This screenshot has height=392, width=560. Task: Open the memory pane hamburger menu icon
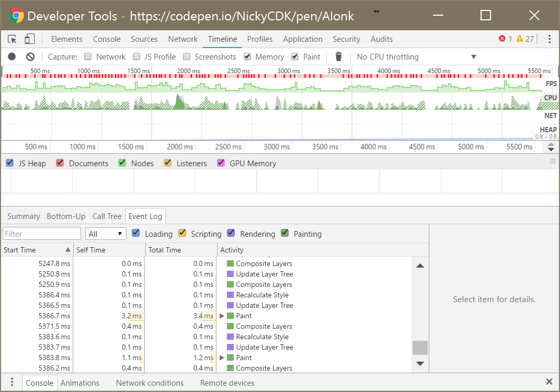553,162
